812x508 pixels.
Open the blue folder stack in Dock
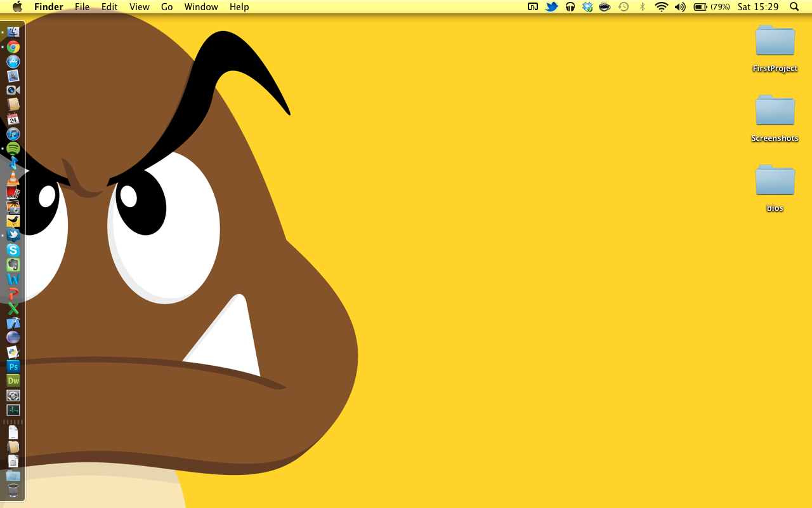click(x=13, y=476)
